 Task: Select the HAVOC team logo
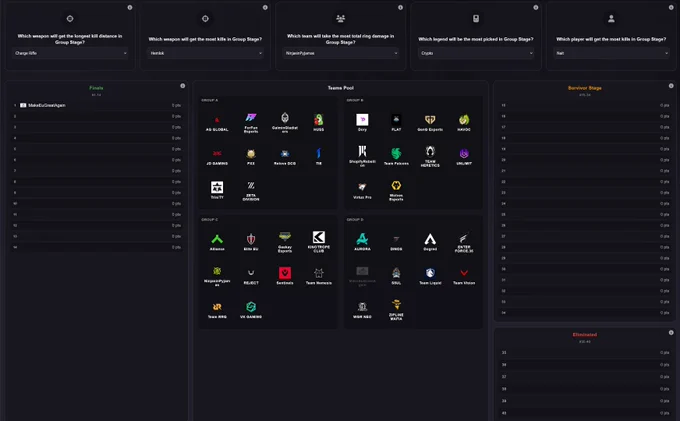click(464, 120)
